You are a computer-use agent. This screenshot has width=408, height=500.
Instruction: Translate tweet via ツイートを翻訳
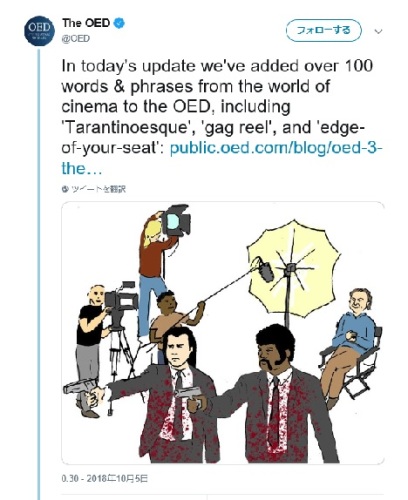98,189
